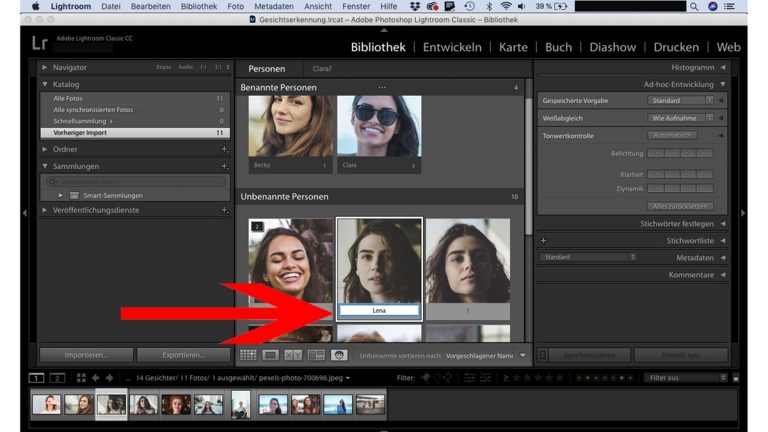Click the Importieren button
768x432 pixels.
(86, 355)
